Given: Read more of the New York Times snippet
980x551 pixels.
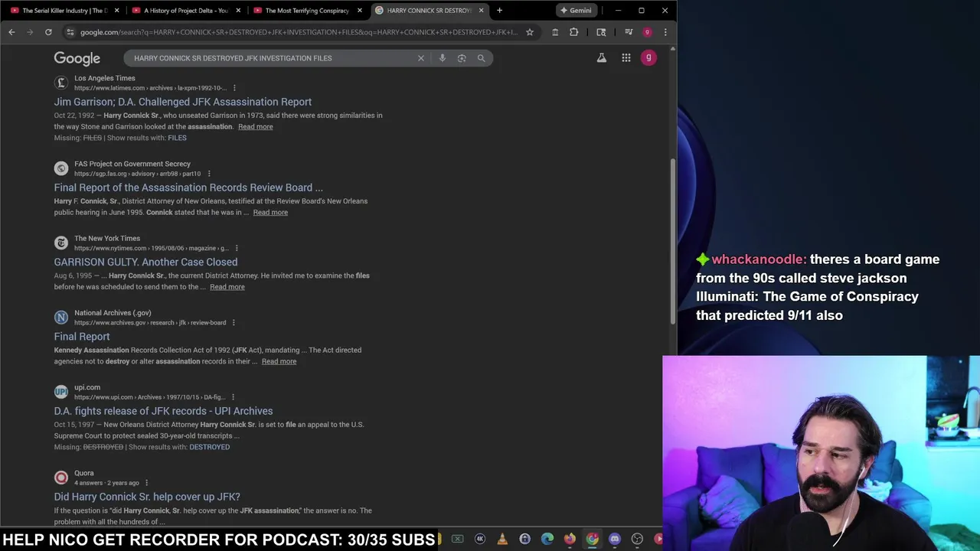Looking at the screenshot, I should (227, 287).
